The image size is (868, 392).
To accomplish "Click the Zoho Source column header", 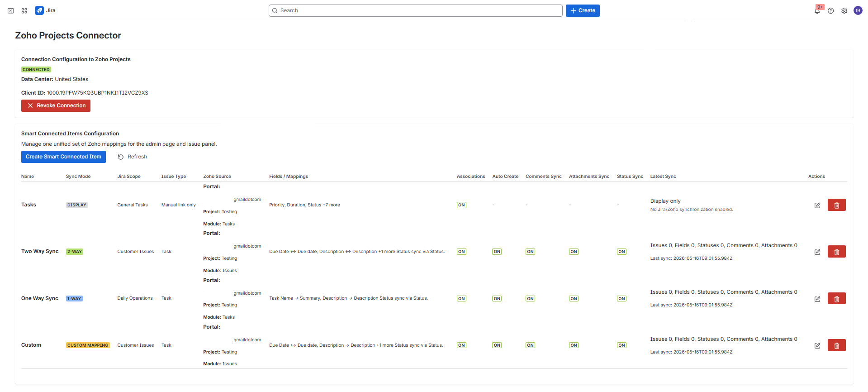I will 217,177.
